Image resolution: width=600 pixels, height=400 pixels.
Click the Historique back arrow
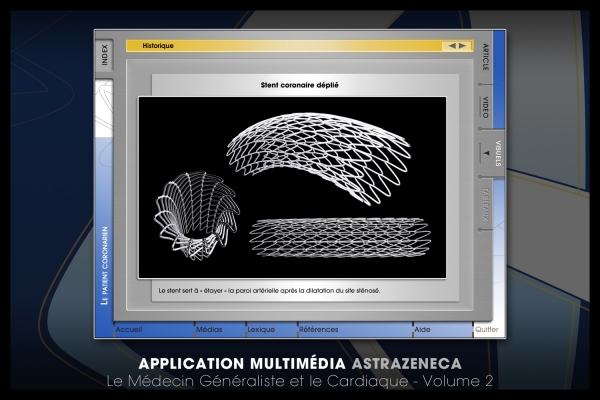coord(452,45)
